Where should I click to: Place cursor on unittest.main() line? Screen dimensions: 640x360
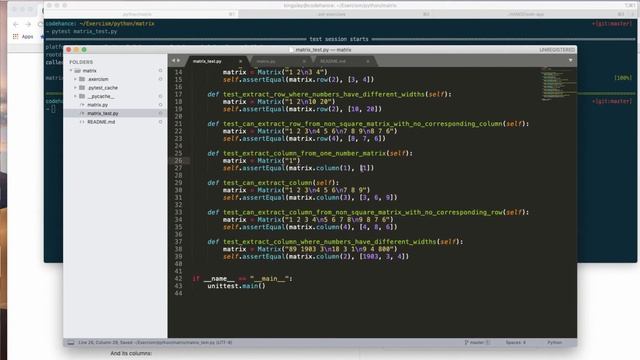tap(236, 286)
